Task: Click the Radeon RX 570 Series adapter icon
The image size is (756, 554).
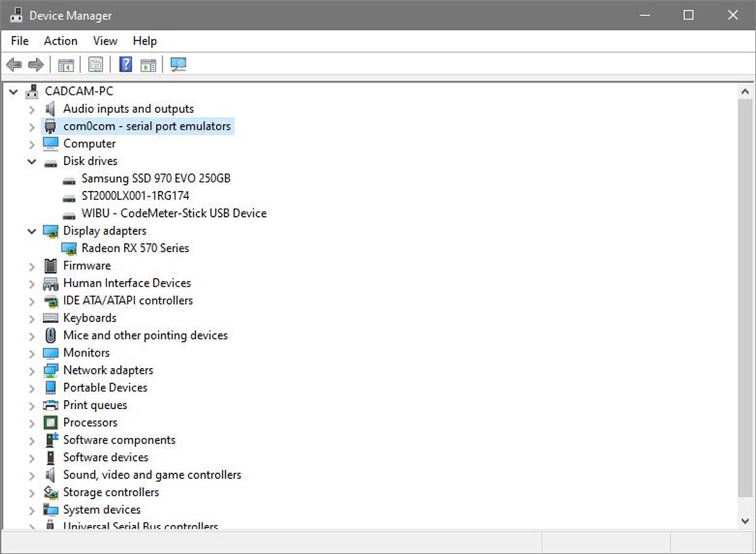Action: pyautogui.click(x=69, y=248)
